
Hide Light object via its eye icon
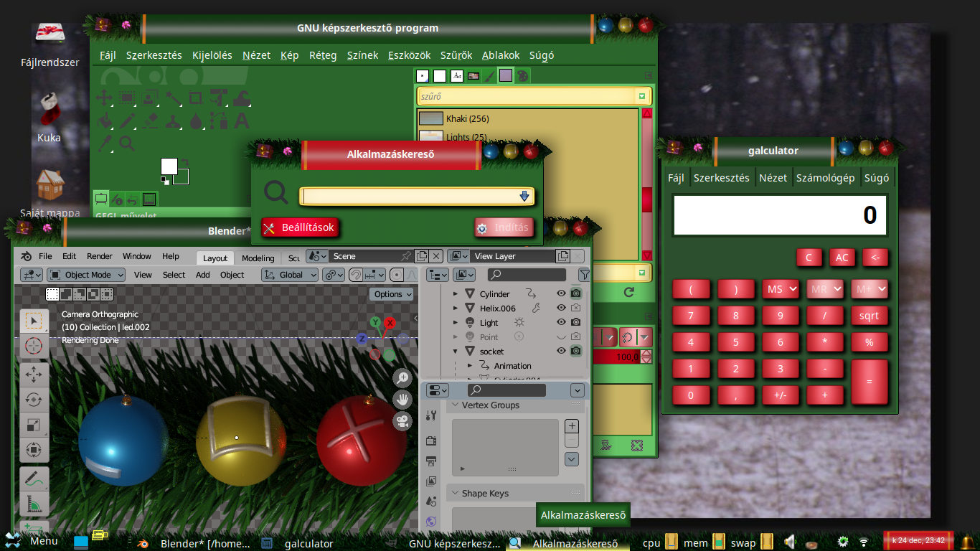(561, 322)
